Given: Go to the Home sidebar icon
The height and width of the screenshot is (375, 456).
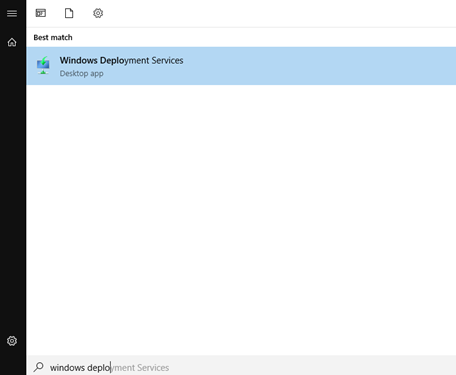Looking at the screenshot, I should click(x=12, y=42).
